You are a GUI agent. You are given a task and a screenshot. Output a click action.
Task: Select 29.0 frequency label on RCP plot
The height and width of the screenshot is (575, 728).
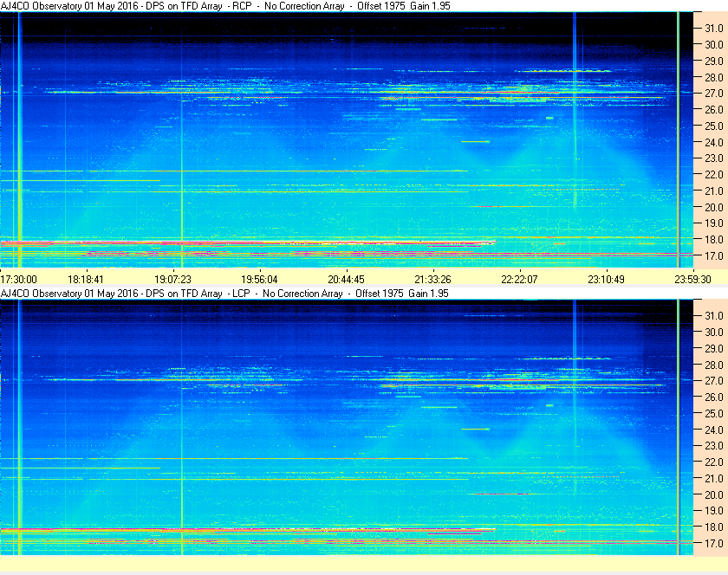(x=714, y=61)
